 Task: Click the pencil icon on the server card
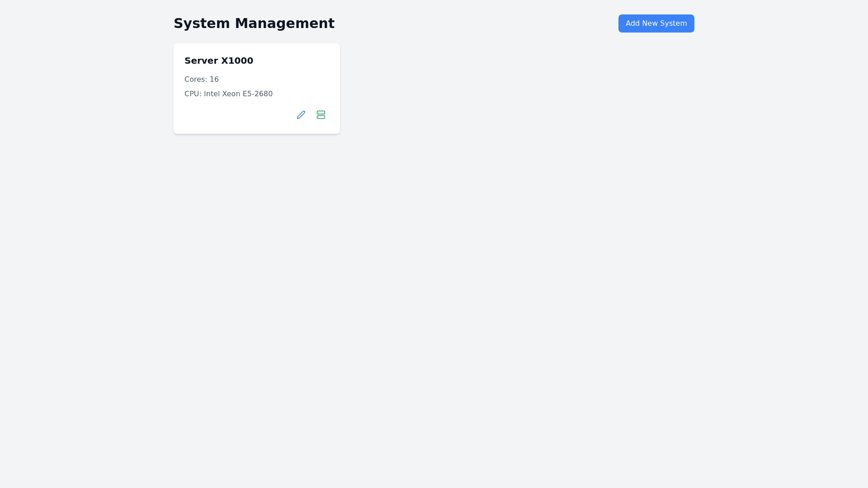coord(301,115)
